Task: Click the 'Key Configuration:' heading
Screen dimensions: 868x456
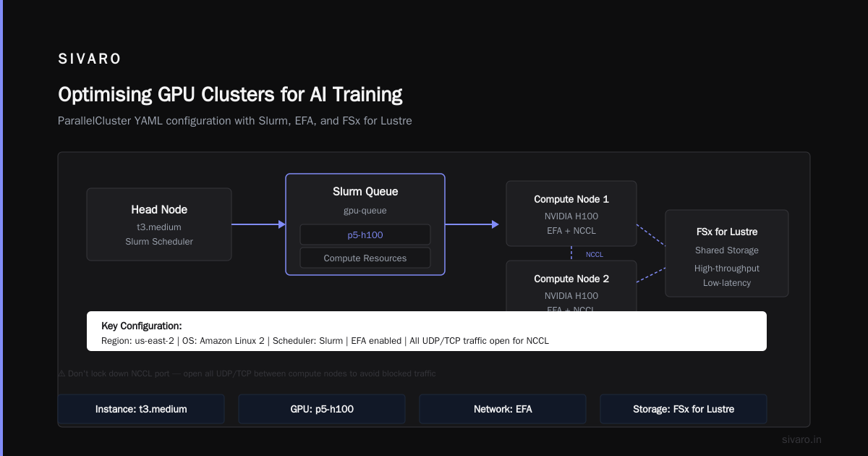Action: (142, 326)
